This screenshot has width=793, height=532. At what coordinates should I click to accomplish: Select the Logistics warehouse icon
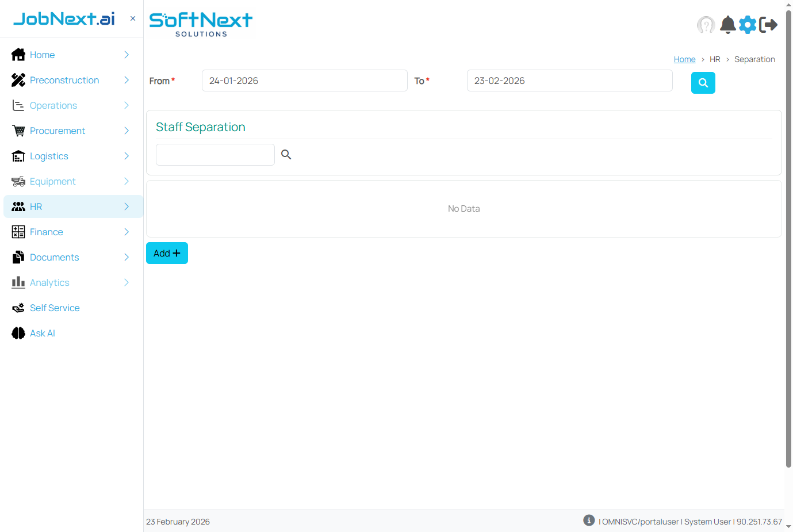click(18, 156)
